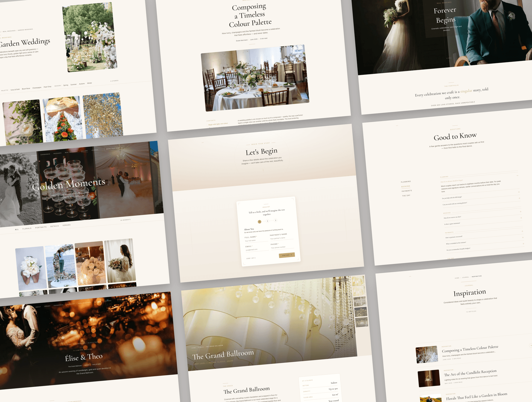Open the Garden Weddings card showing a white rose

point(23,122)
